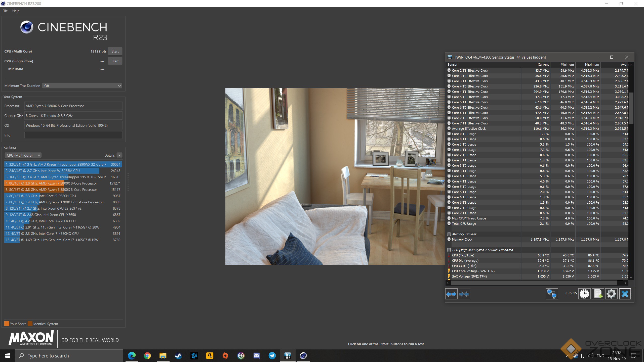This screenshot has width=644, height=362.
Task: Start logging with the log file icon
Action: click(598, 294)
